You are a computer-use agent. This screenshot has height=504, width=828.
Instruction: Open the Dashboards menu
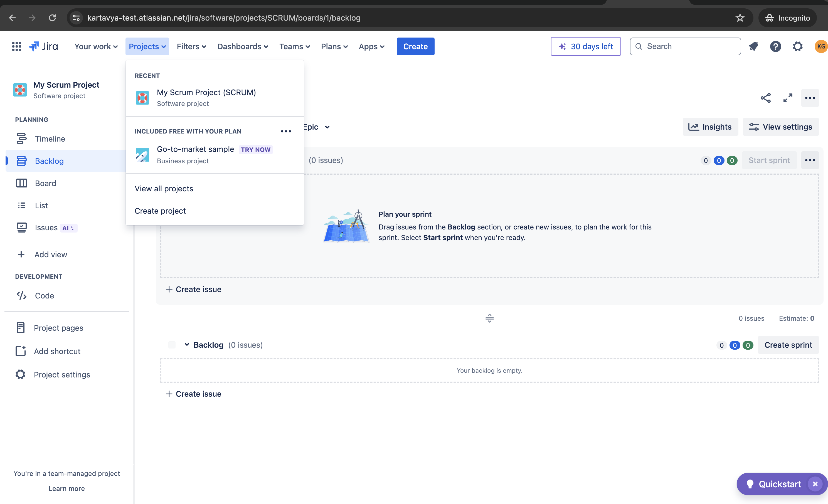(x=242, y=46)
